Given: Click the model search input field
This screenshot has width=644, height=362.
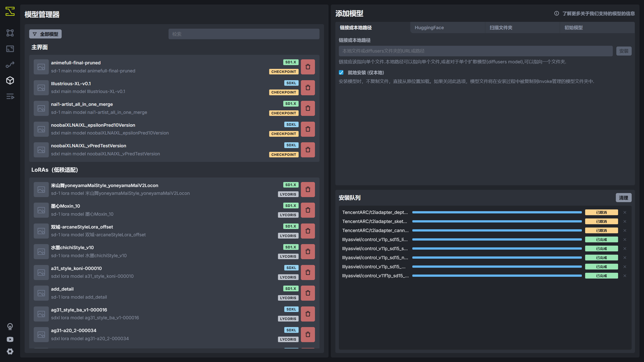Looking at the screenshot, I should [244, 34].
